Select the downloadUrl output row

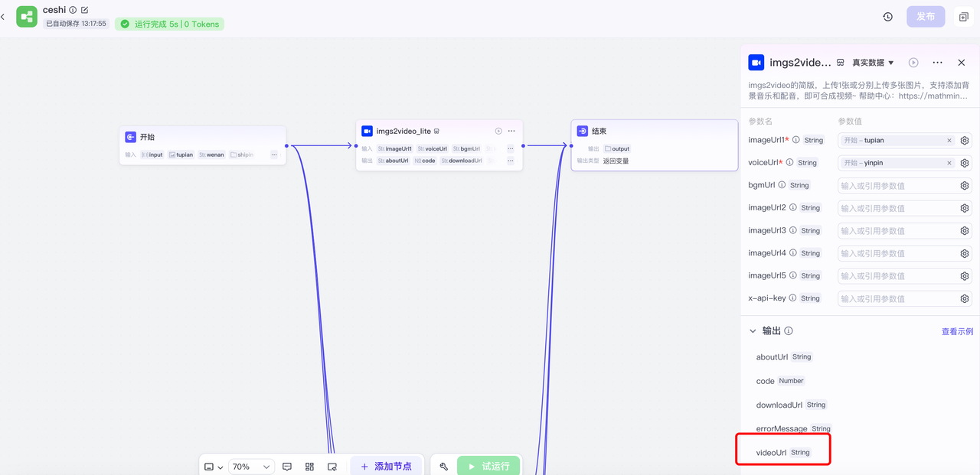tap(792, 405)
